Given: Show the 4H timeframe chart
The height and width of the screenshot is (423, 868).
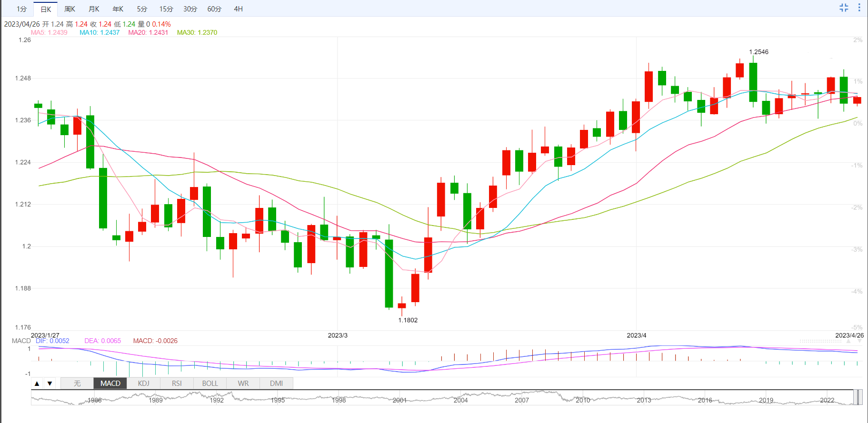Looking at the screenshot, I should click(x=238, y=9).
